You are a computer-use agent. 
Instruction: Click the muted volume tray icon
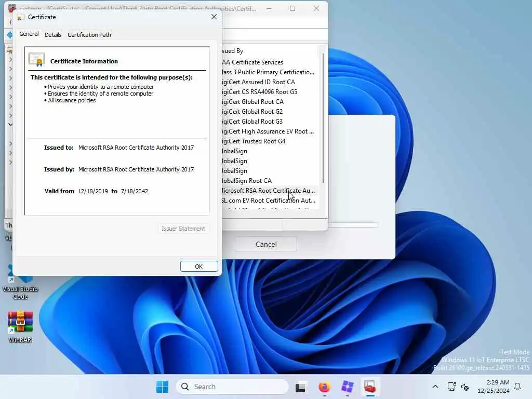[465, 387]
